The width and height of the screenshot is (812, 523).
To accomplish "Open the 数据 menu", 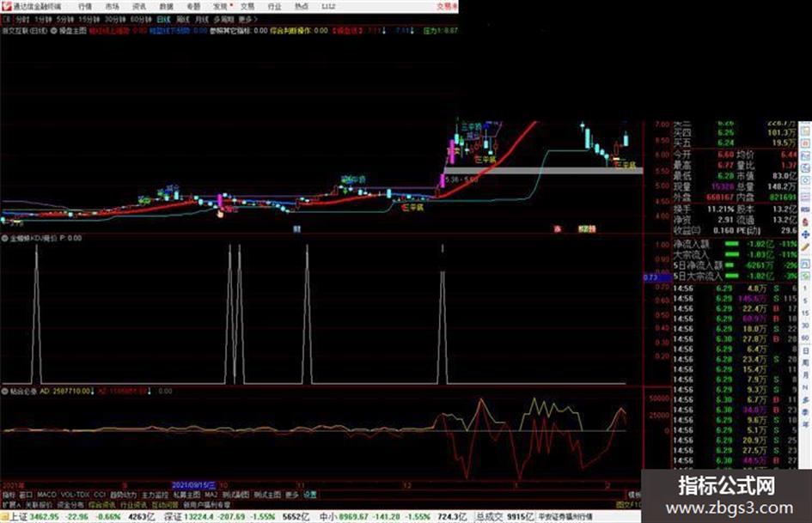I will 166,7.
